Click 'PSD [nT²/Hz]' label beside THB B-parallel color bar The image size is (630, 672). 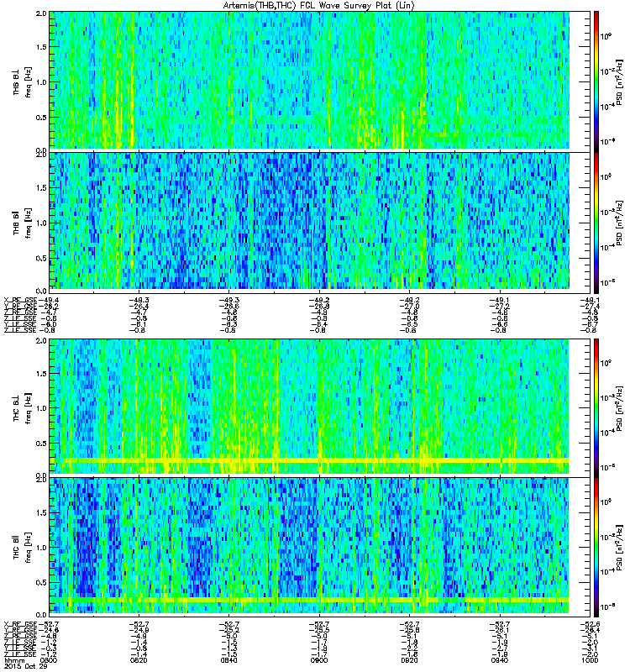[620, 223]
